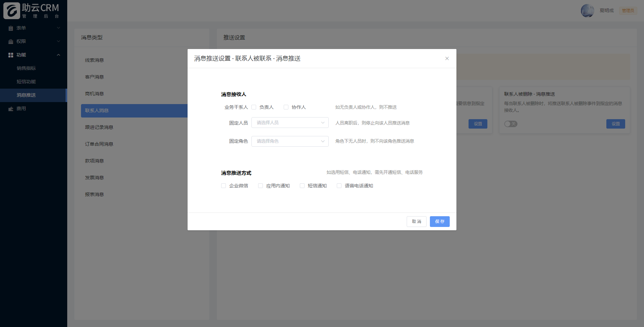Toggle the 联系人被删除 push switch

coord(511,124)
